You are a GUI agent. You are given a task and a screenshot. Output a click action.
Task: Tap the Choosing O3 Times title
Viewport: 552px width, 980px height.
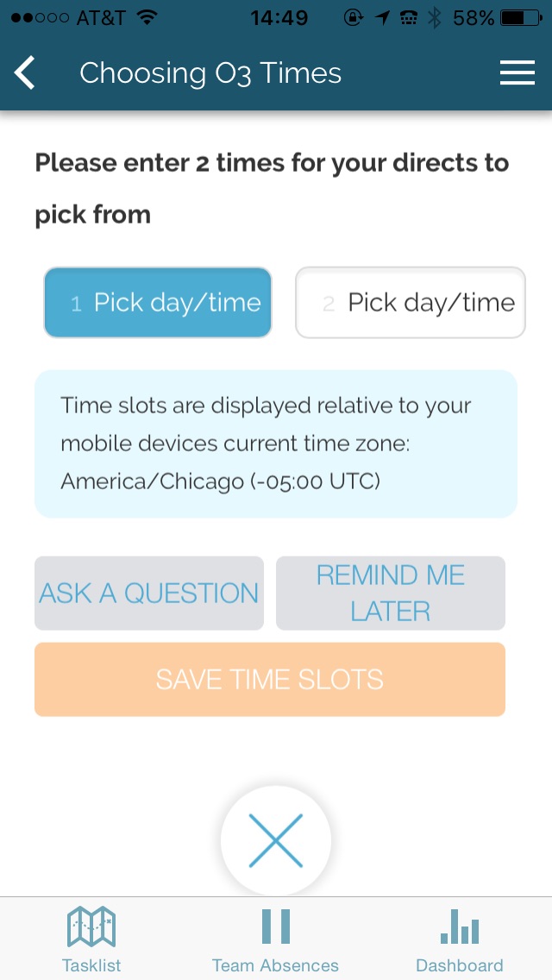tap(210, 73)
